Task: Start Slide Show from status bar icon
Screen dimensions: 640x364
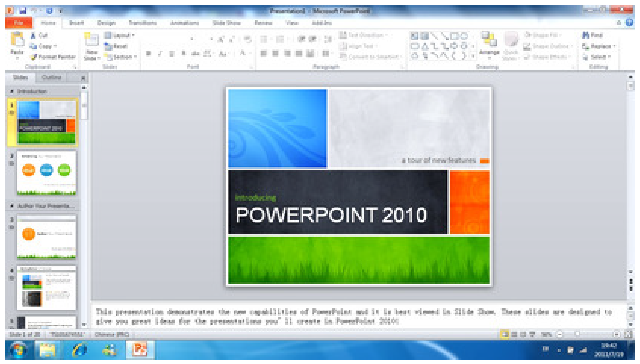Action: (x=532, y=334)
